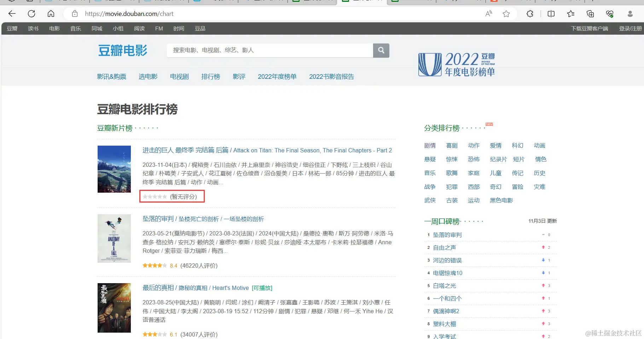The height and width of the screenshot is (339, 644).
Task: Add this page to favorites
Action: 506,14
